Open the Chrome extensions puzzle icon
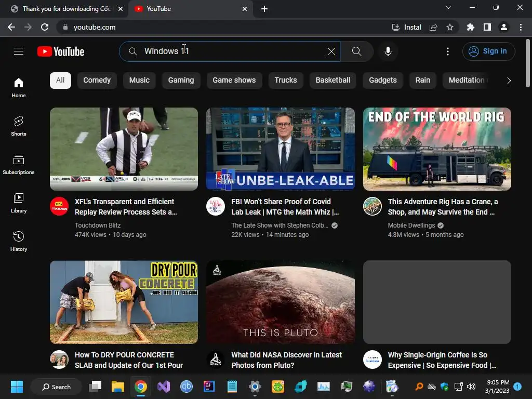This screenshot has width=532, height=399. point(470,27)
